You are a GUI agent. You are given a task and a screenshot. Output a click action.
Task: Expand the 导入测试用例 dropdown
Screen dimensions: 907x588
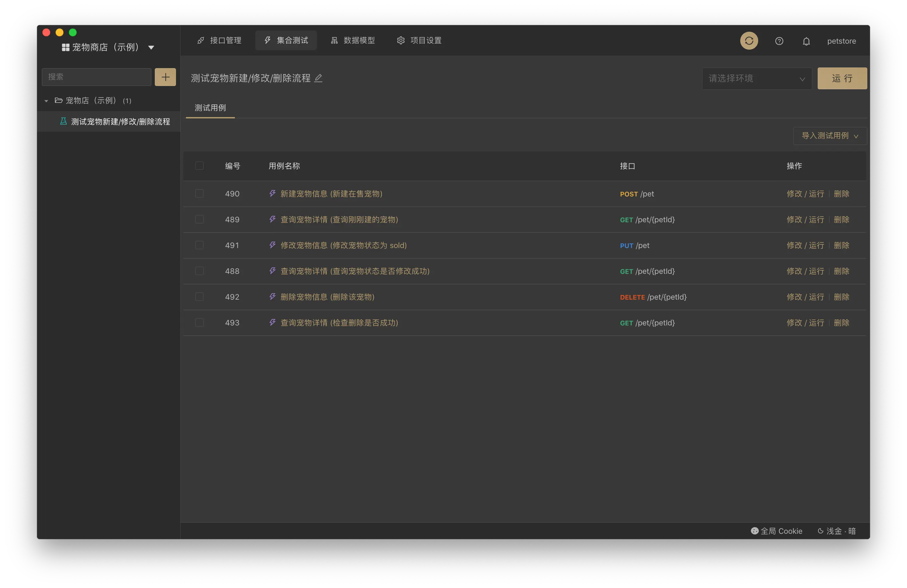point(830,136)
